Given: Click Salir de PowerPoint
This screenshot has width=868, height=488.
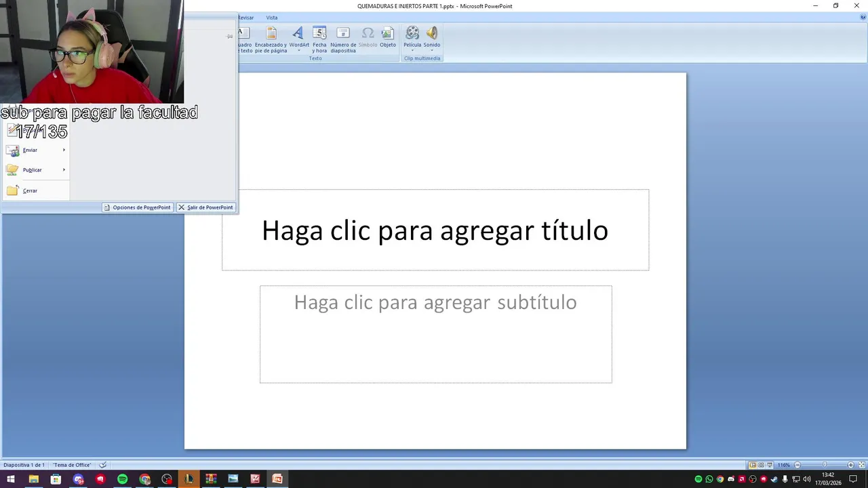Looking at the screenshot, I should pyautogui.click(x=205, y=207).
